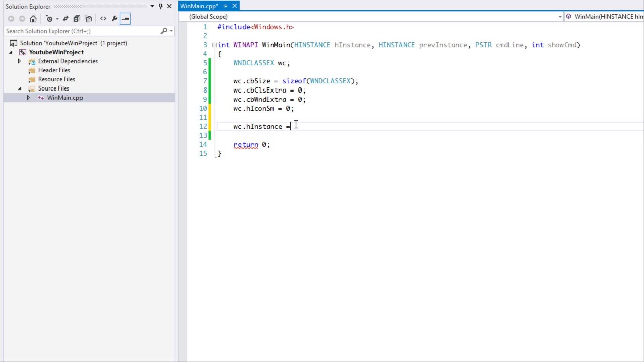The width and height of the screenshot is (644, 362).
Task: Click the Back arrow in Solution Explorer
Action: pos(11,19)
